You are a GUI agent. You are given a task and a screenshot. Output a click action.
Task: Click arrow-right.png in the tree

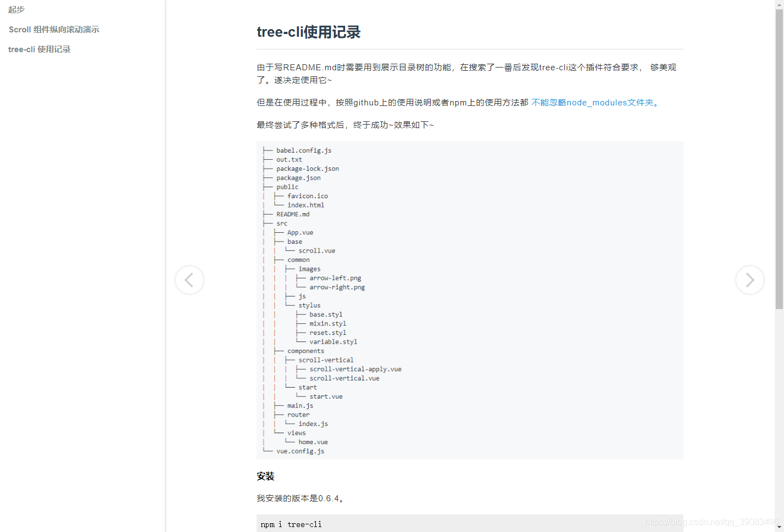tap(337, 287)
